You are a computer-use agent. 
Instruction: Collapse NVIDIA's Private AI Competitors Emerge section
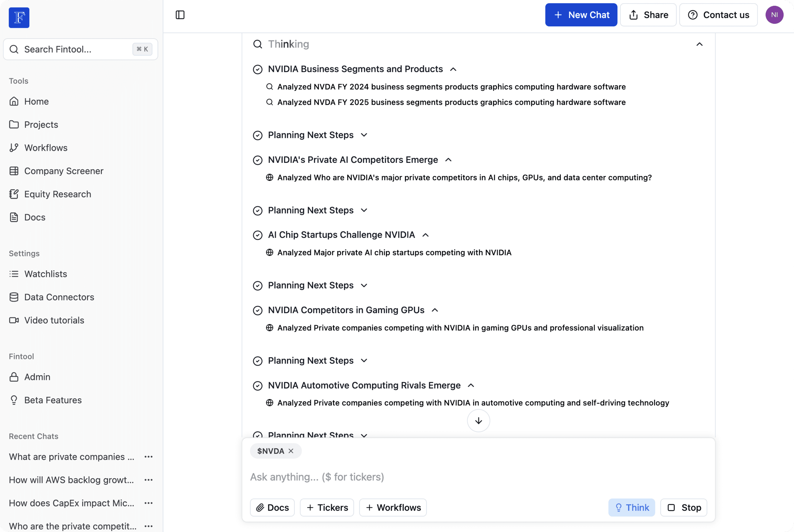point(448,160)
